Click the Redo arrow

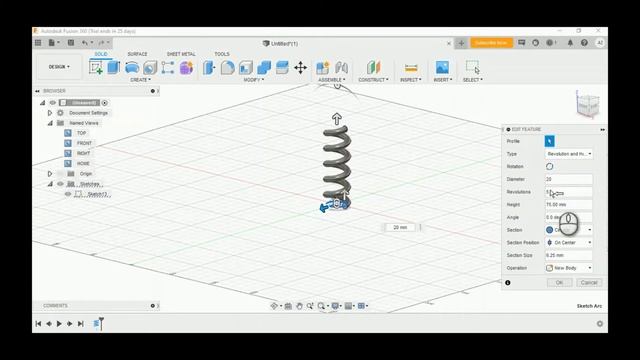click(x=101, y=42)
